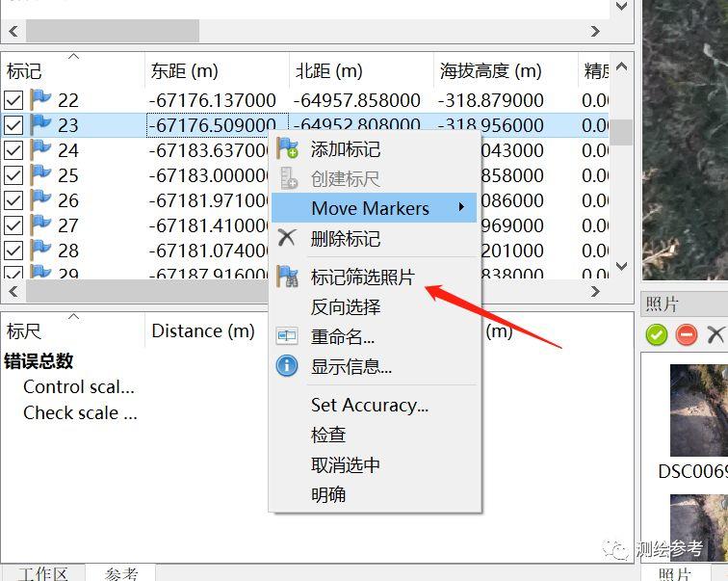Click altitude value -318.879000 of marker 22

[491, 100]
